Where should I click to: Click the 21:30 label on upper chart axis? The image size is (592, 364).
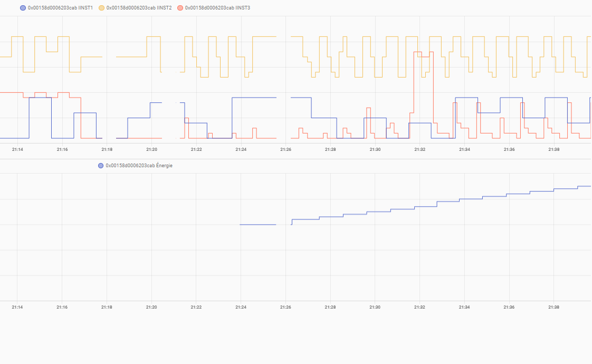click(375, 150)
